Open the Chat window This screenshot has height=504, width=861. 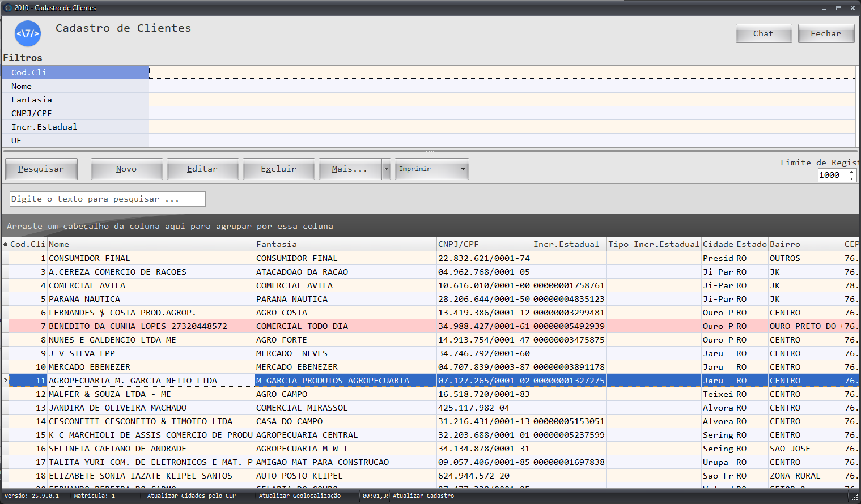click(763, 34)
